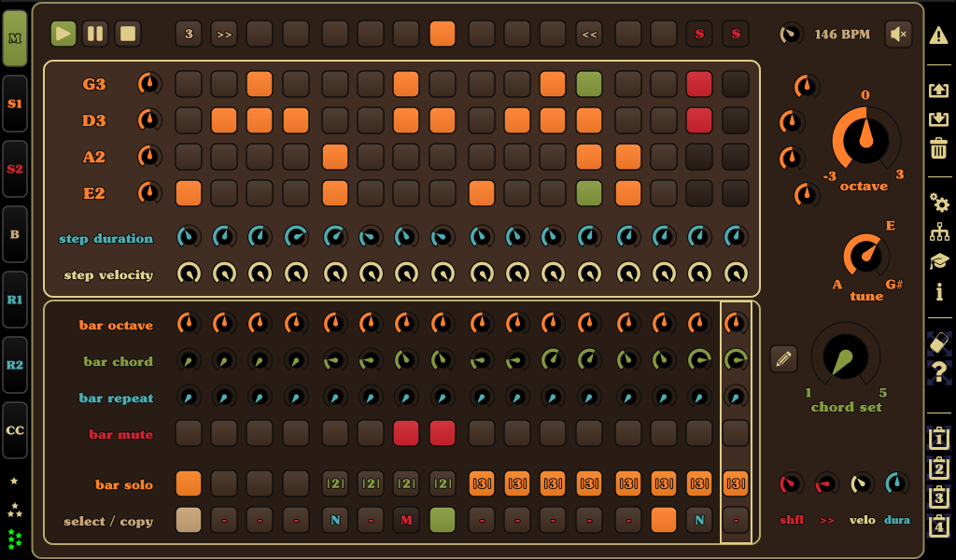Switch to the R2 tab
This screenshot has height=560, width=956.
[15, 364]
